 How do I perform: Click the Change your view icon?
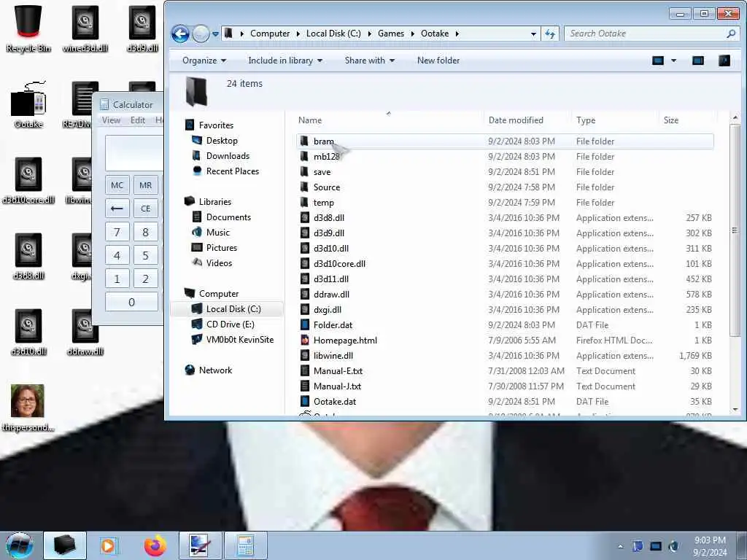pyautogui.click(x=658, y=61)
